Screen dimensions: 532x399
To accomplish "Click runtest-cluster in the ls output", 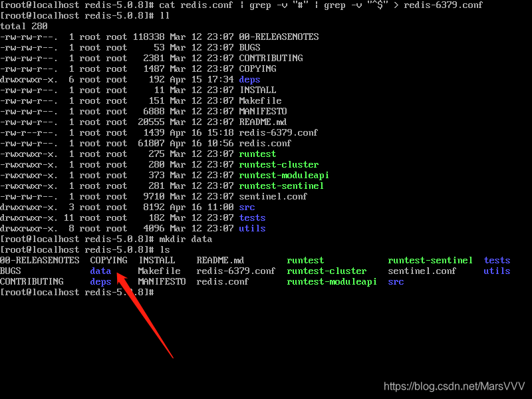I will pyautogui.click(x=327, y=271).
